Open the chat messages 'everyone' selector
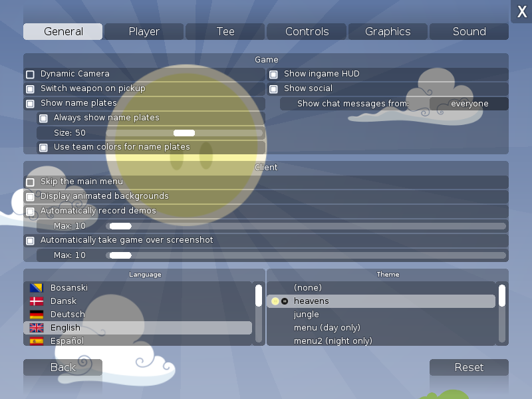The width and height of the screenshot is (532, 399). 469,104
